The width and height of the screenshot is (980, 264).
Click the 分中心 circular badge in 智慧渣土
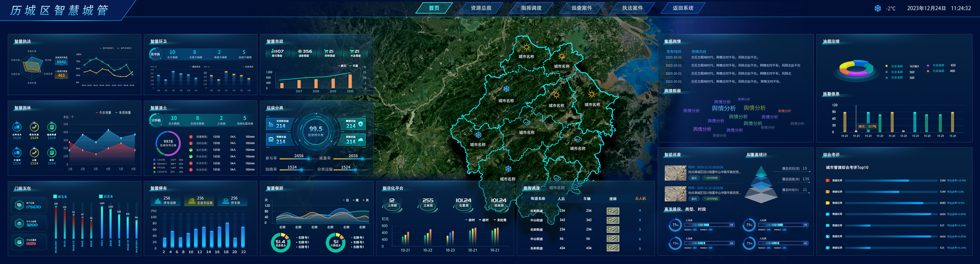click(155, 120)
